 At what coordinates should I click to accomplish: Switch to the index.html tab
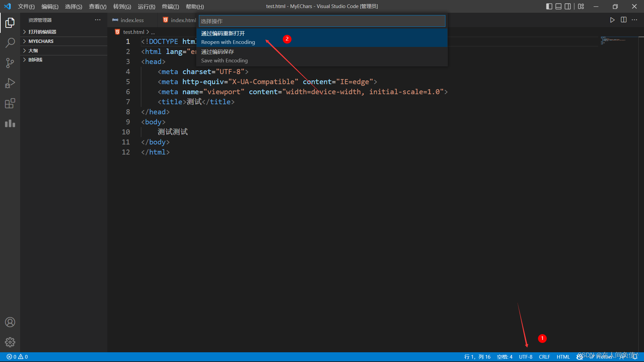tap(179, 20)
